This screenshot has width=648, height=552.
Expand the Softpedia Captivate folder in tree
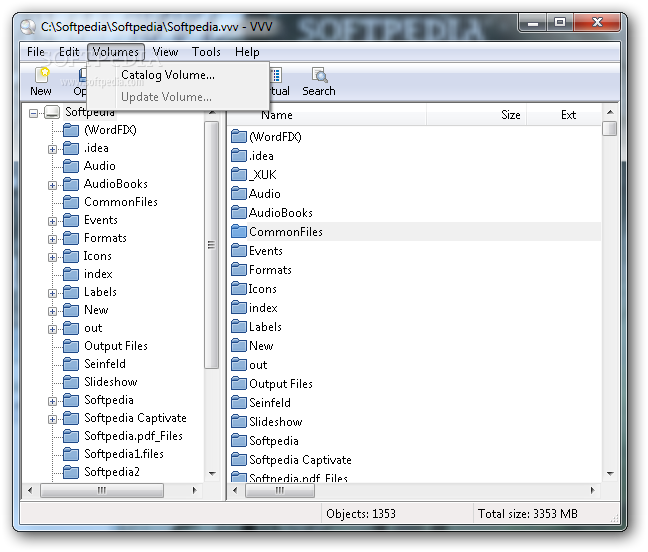point(52,419)
